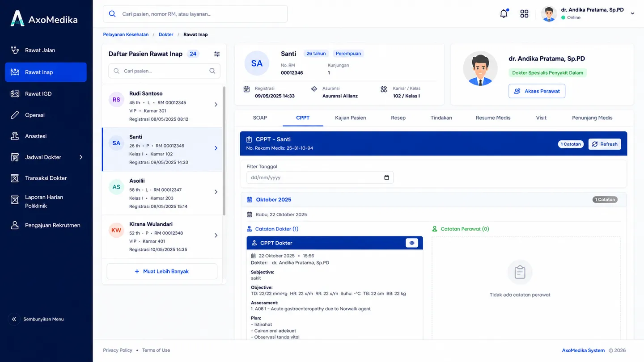The width and height of the screenshot is (644, 362).
Task: Open the Privacy Policy link
Action: click(x=118, y=350)
